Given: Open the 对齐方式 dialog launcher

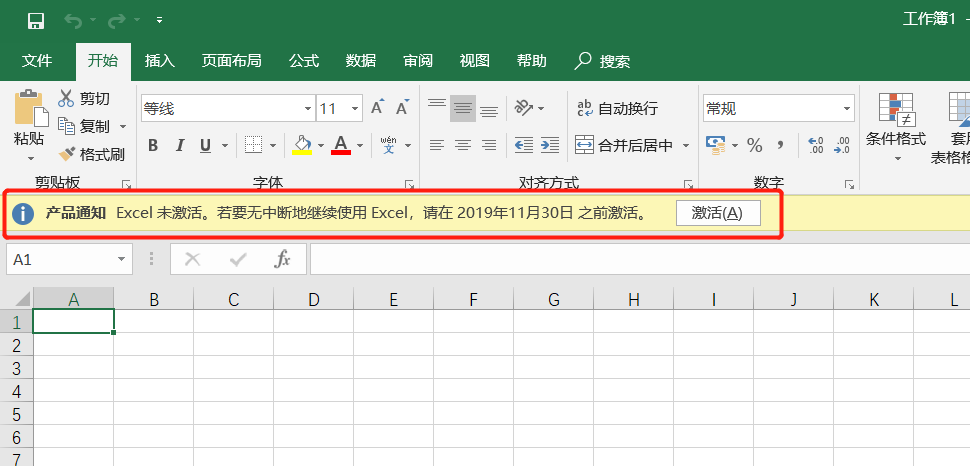Looking at the screenshot, I should 688,184.
